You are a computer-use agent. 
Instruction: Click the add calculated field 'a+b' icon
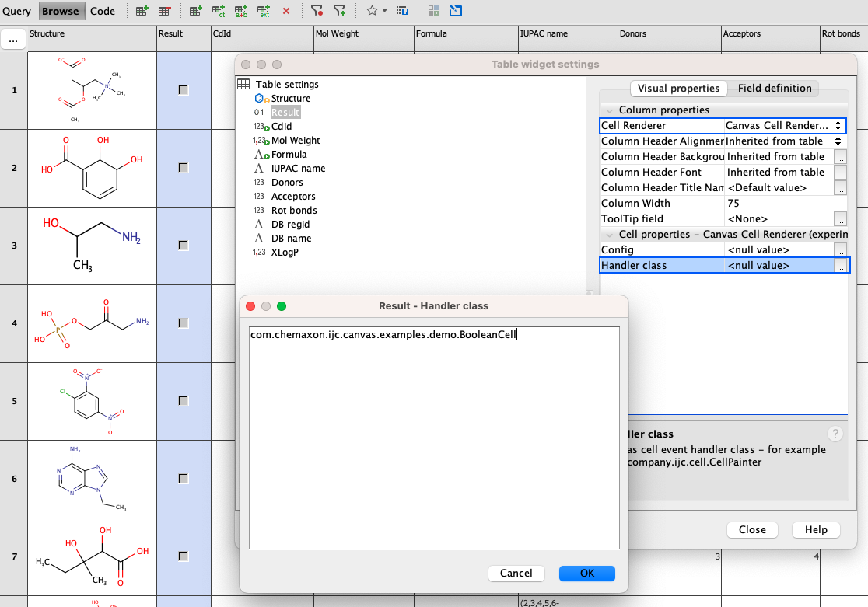[x=240, y=11]
